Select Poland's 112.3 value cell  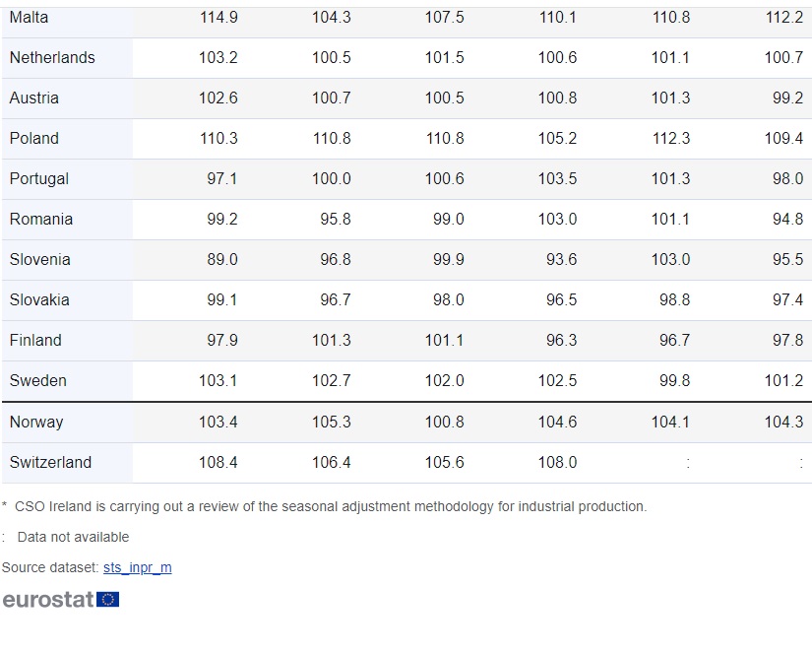[670, 139]
